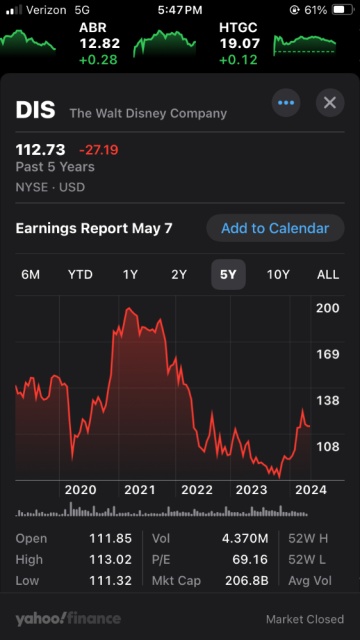Tap Add to Calendar button
This screenshot has width=360, height=640.
pyautogui.click(x=275, y=228)
